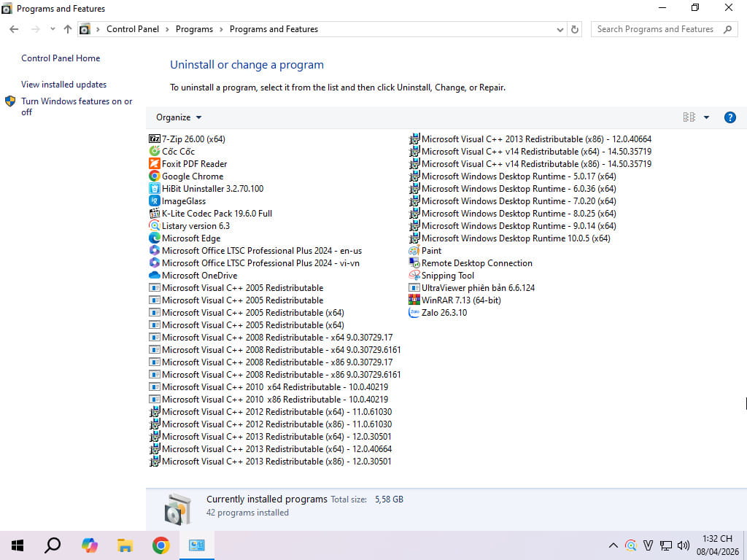
Task: Show hidden system tray icons chevron
Action: click(x=613, y=545)
